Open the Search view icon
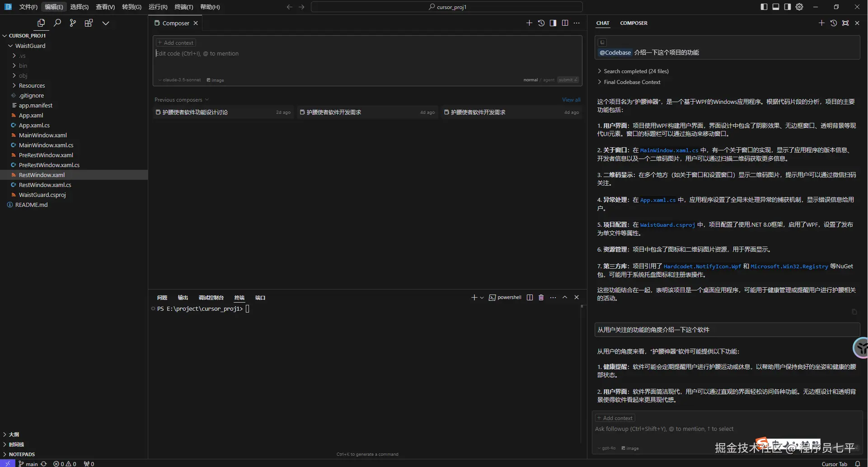The height and width of the screenshot is (467, 868). point(57,23)
